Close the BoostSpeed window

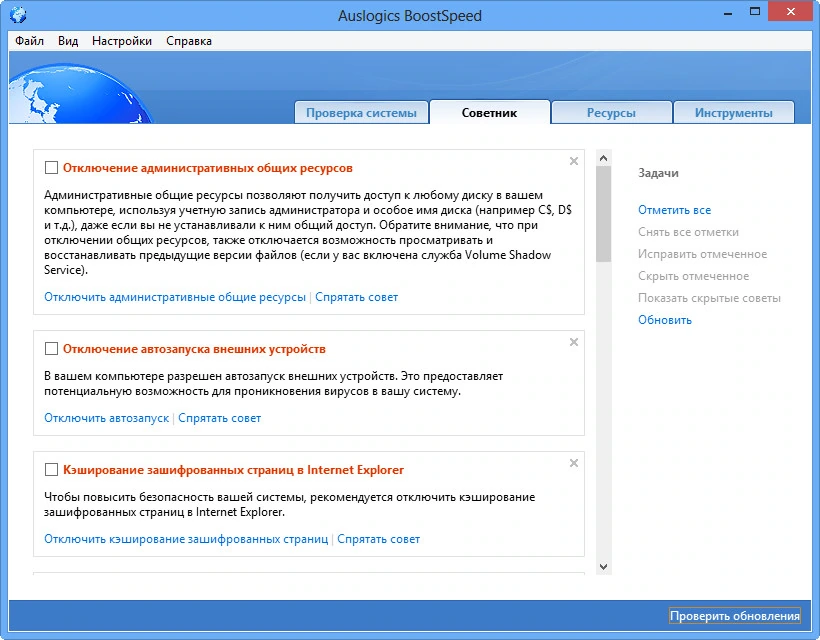pos(791,12)
